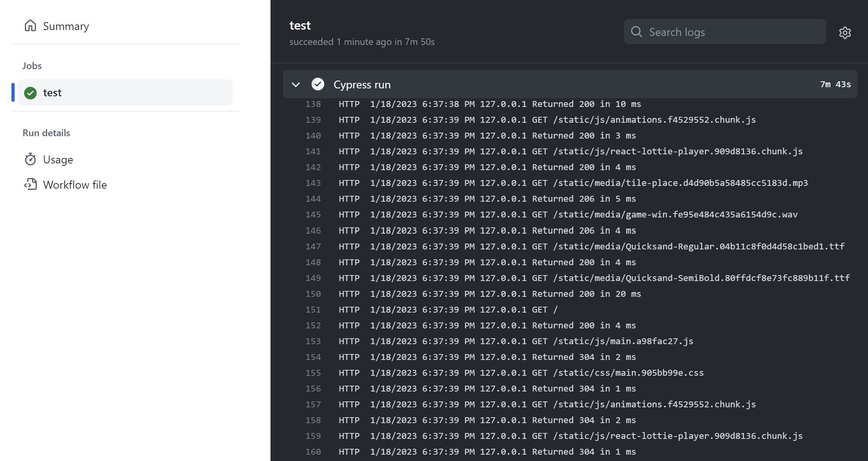Image resolution: width=868 pixels, height=461 pixels.
Task: Open the Summary page
Action: coord(66,26)
